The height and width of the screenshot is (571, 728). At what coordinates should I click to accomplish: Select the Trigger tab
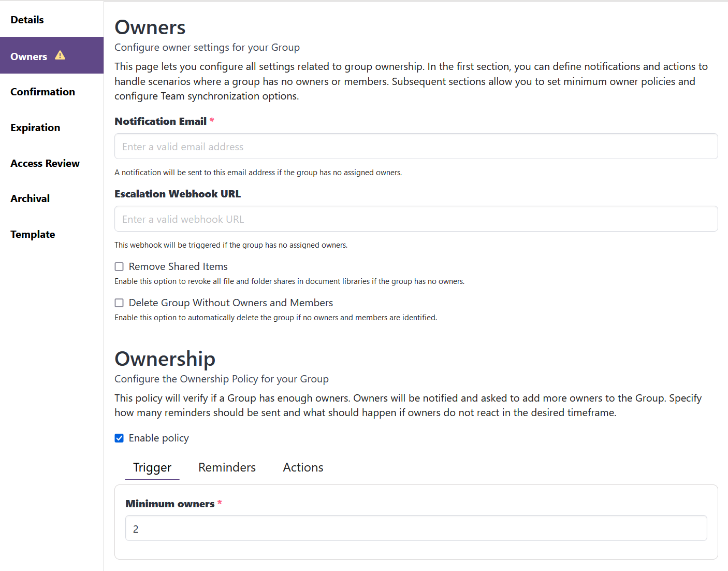coord(152,467)
